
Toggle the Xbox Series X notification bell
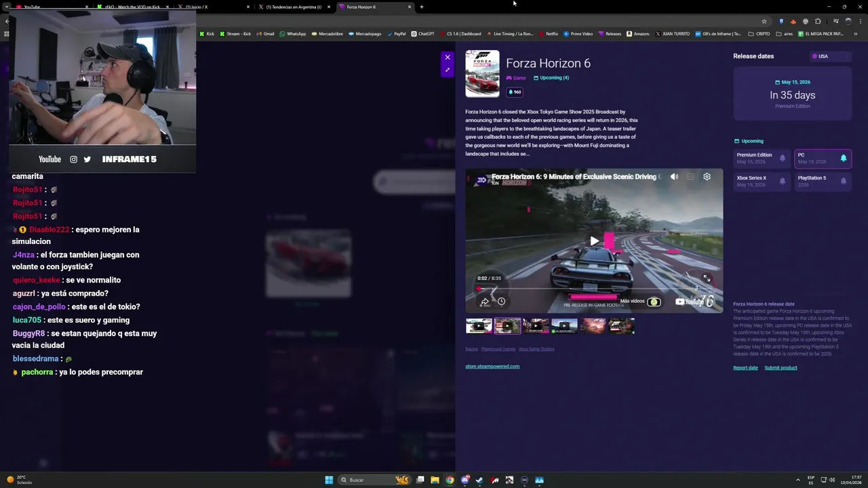[x=782, y=182]
